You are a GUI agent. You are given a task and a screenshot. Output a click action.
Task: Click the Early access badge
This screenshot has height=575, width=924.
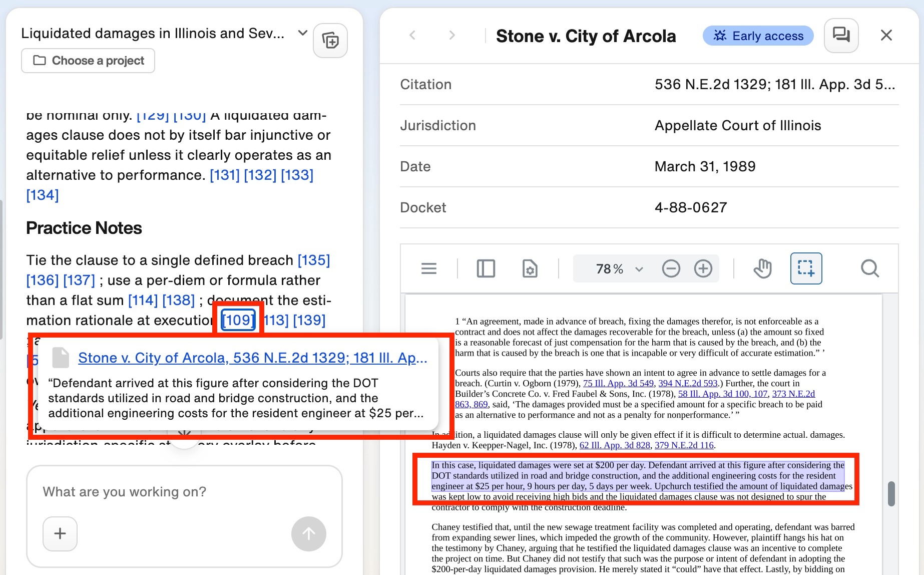pyautogui.click(x=758, y=36)
